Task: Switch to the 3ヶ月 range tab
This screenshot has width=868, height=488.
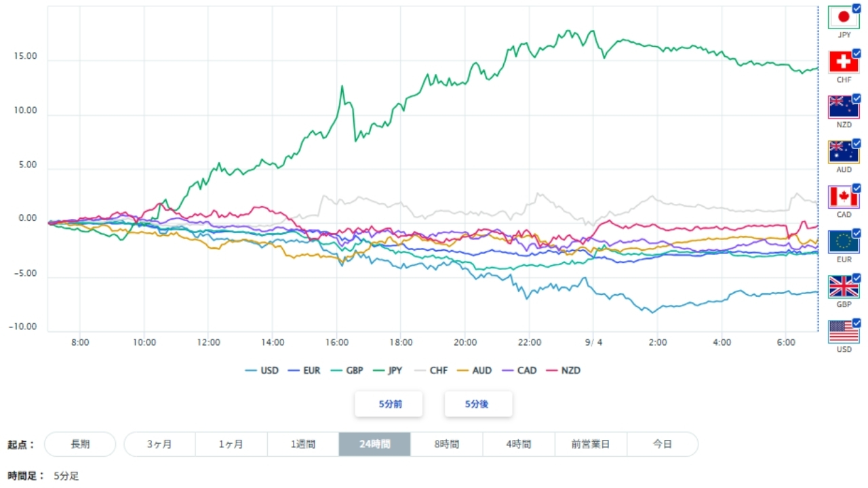Action: coord(160,445)
